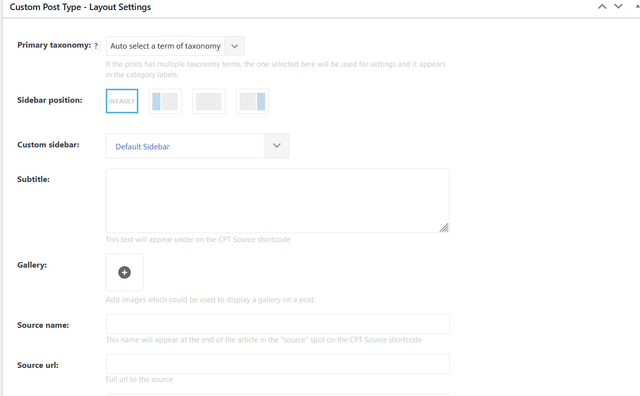The height and width of the screenshot is (396, 640).
Task: Click the Primary taxonomy help question mark
Action: [x=96, y=46]
